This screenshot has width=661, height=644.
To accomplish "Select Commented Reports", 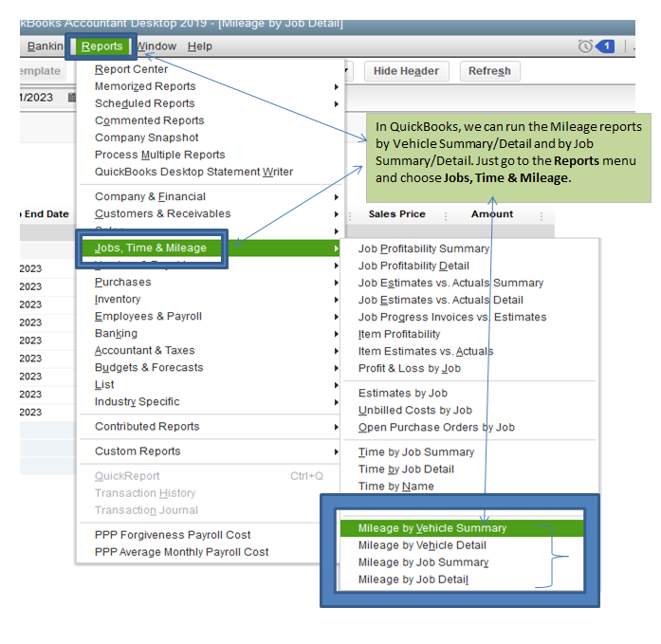I will point(210,120).
